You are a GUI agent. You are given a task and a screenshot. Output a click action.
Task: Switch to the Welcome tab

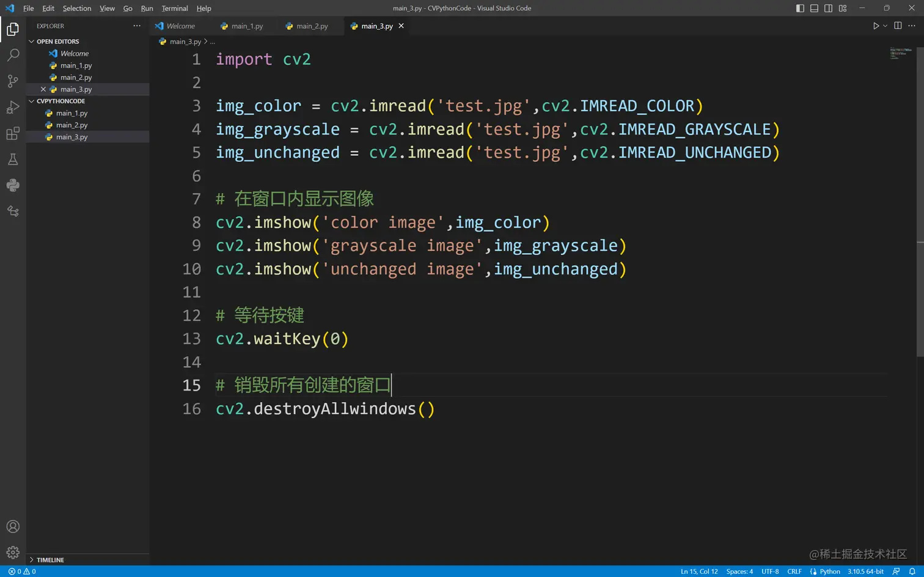(180, 26)
